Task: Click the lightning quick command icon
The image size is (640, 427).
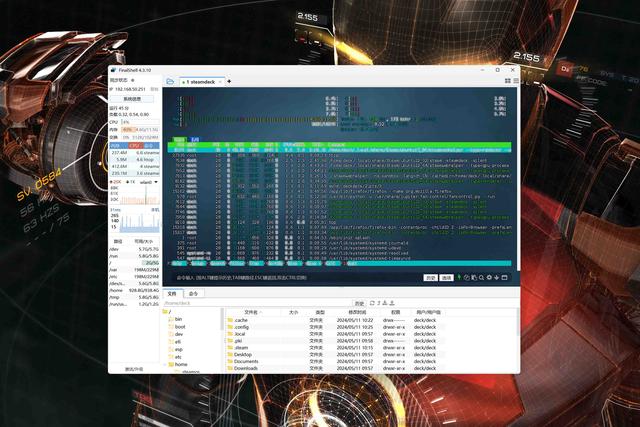Action: [x=459, y=277]
